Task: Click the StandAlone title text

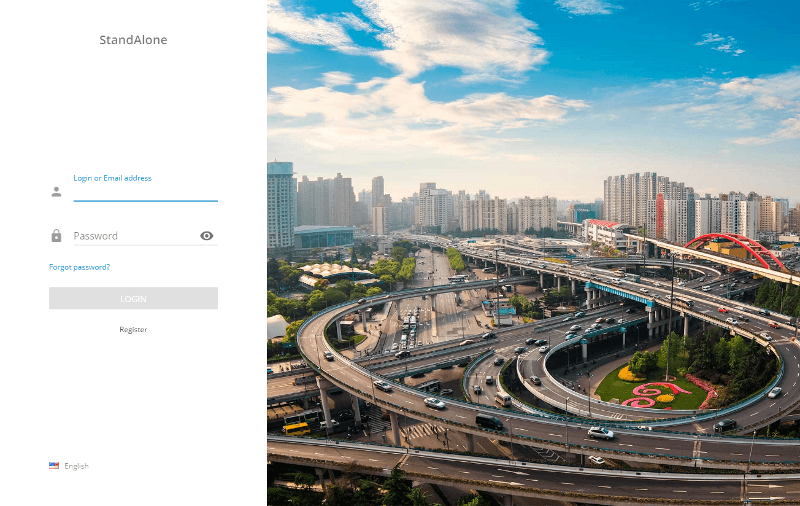Action: click(133, 40)
